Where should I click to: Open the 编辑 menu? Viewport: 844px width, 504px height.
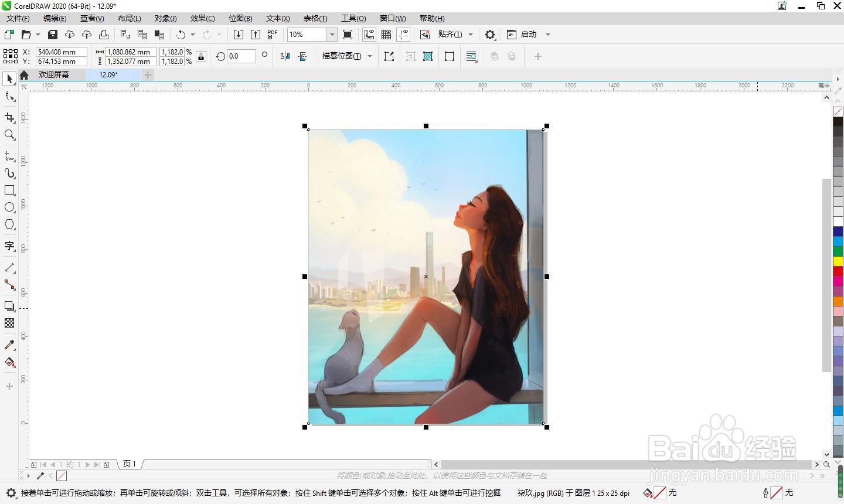coord(55,18)
